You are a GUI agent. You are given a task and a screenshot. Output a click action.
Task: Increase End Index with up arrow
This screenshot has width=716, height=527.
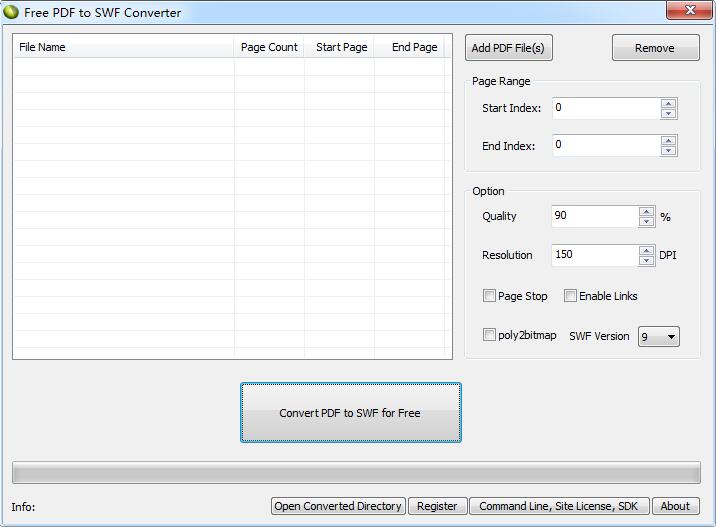click(669, 141)
